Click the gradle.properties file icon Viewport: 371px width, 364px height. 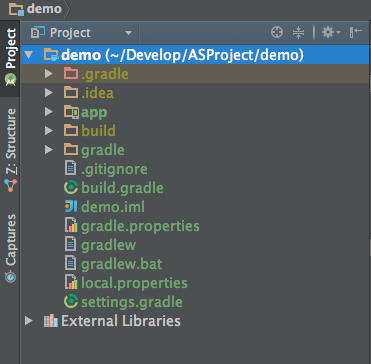coord(71,226)
